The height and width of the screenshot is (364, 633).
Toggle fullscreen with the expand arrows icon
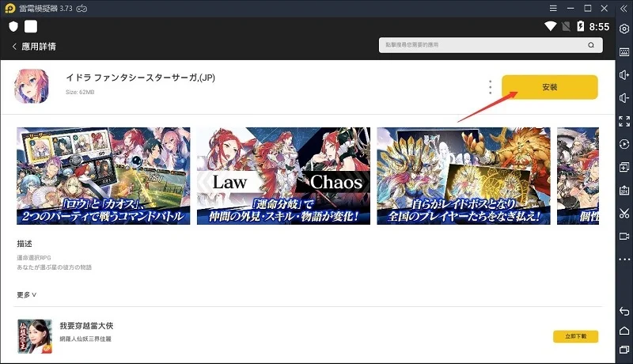tap(624, 121)
